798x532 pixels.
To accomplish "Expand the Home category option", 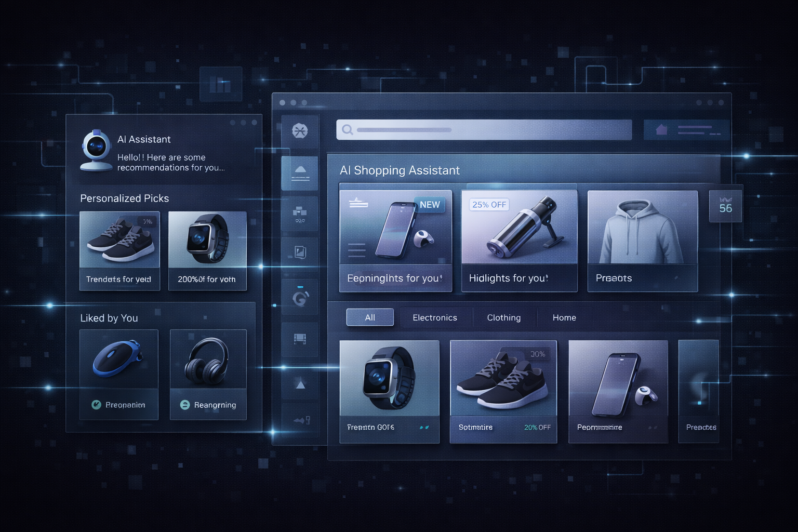I will [x=564, y=317].
